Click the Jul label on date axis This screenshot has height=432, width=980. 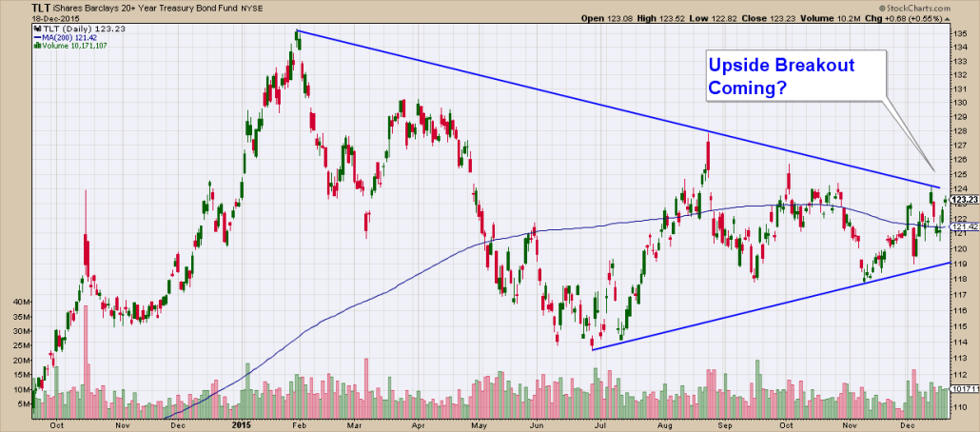tap(601, 425)
